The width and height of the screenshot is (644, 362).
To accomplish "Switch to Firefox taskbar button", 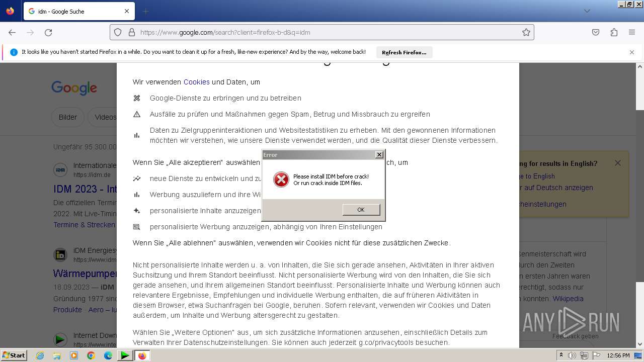I will click(142, 355).
